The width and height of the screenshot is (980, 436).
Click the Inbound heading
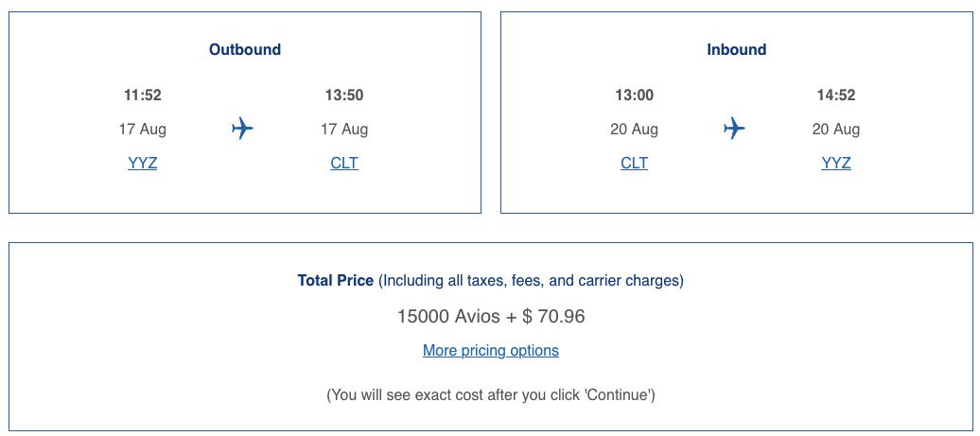736,49
